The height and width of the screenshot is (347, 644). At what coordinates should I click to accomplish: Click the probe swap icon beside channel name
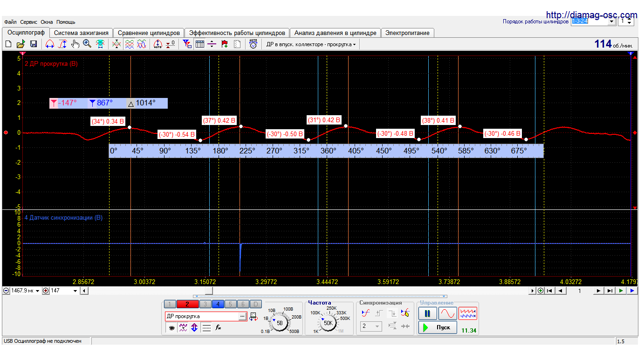[x=254, y=316]
